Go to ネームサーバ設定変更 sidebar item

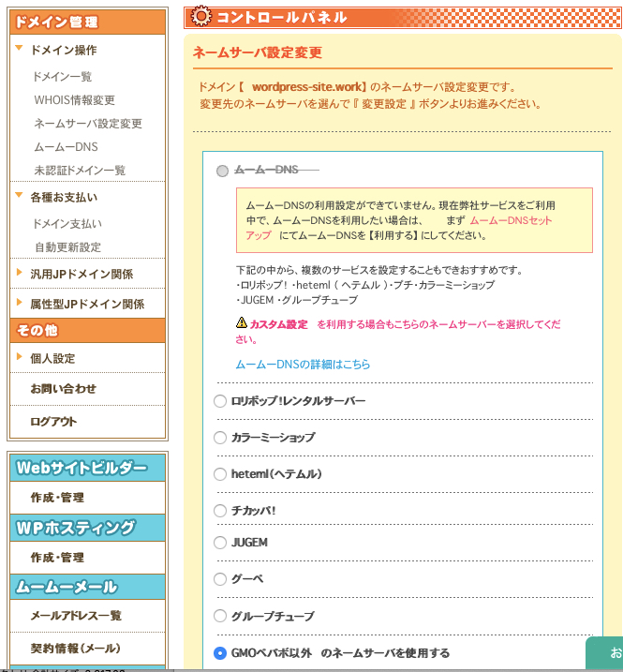coord(88,124)
